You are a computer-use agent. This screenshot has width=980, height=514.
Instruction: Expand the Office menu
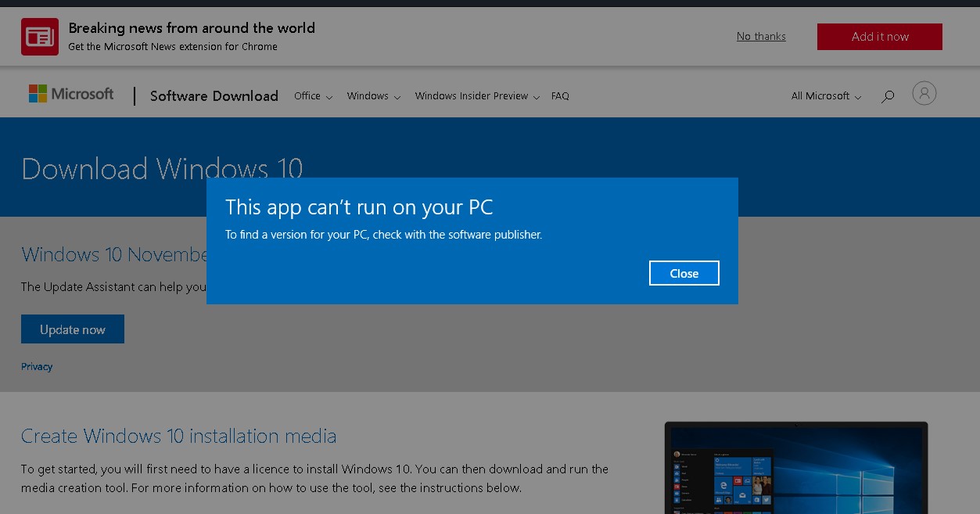313,96
